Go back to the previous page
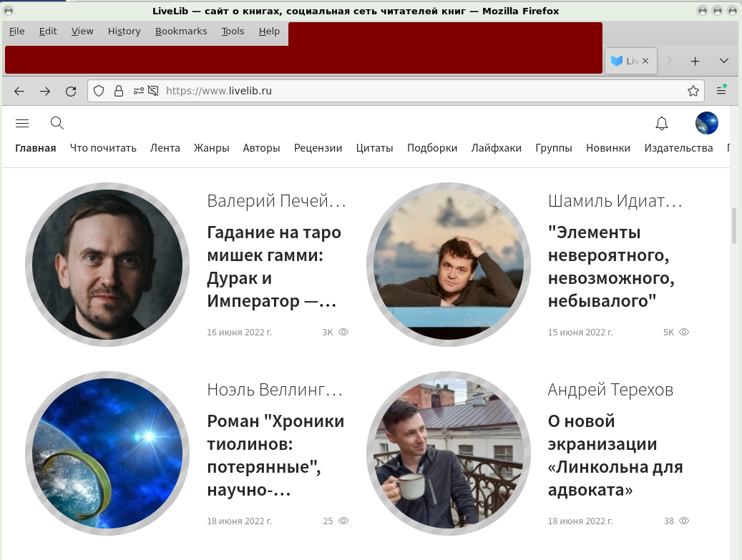This screenshot has height=560, width=742. pos(19,92)
